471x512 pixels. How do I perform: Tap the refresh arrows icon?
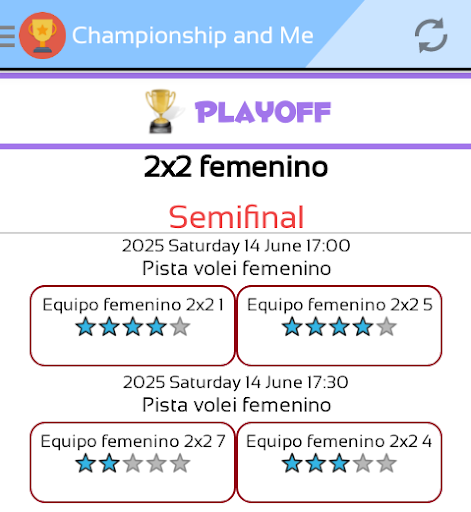431,35
